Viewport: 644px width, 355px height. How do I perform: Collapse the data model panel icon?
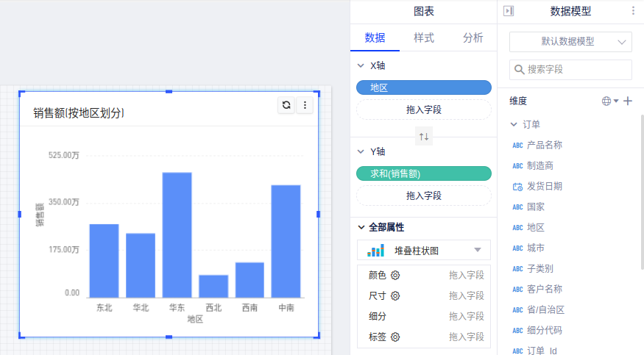pyautogui.click(x=509, y=11)
